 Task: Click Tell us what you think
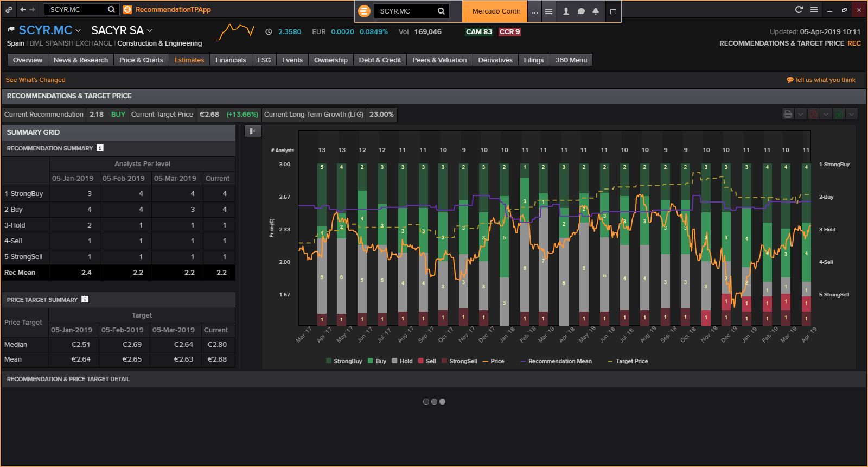point(821,80)
